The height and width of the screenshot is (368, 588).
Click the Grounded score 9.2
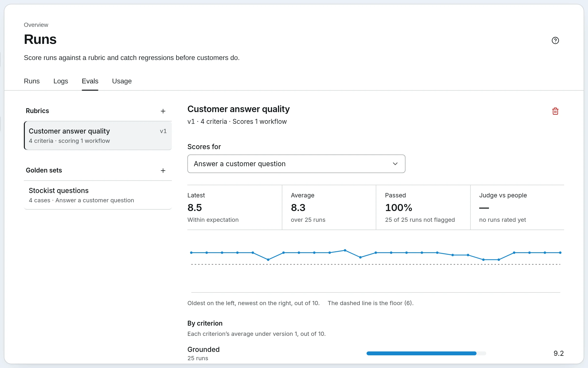pyautogui.click(x=559, y=353)
